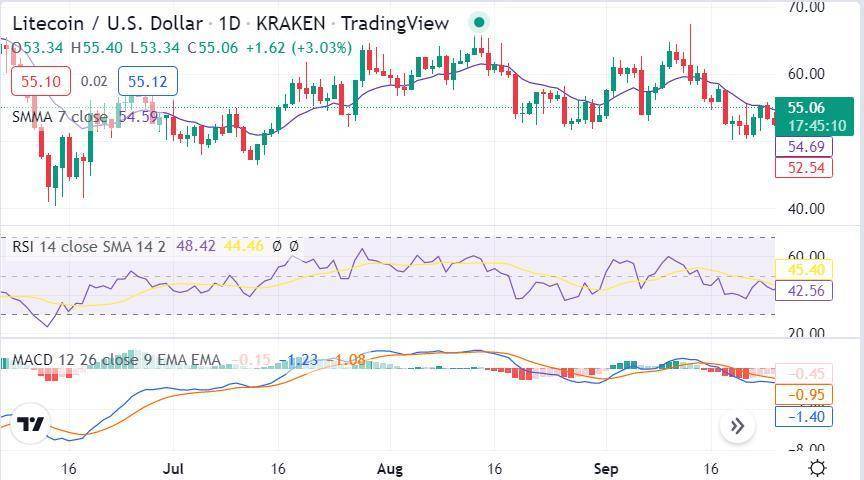Click the high price H55.40 in header
The image size is (864, 480).
click(97, 48)
